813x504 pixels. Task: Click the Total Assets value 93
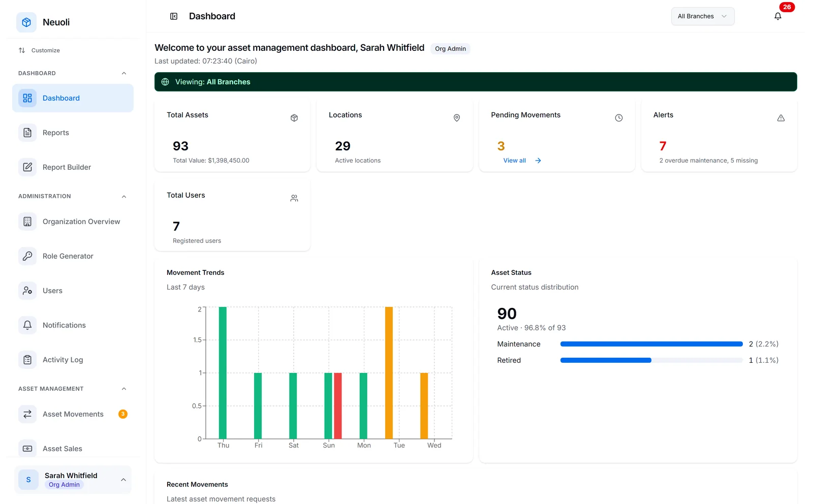[180, 146]
